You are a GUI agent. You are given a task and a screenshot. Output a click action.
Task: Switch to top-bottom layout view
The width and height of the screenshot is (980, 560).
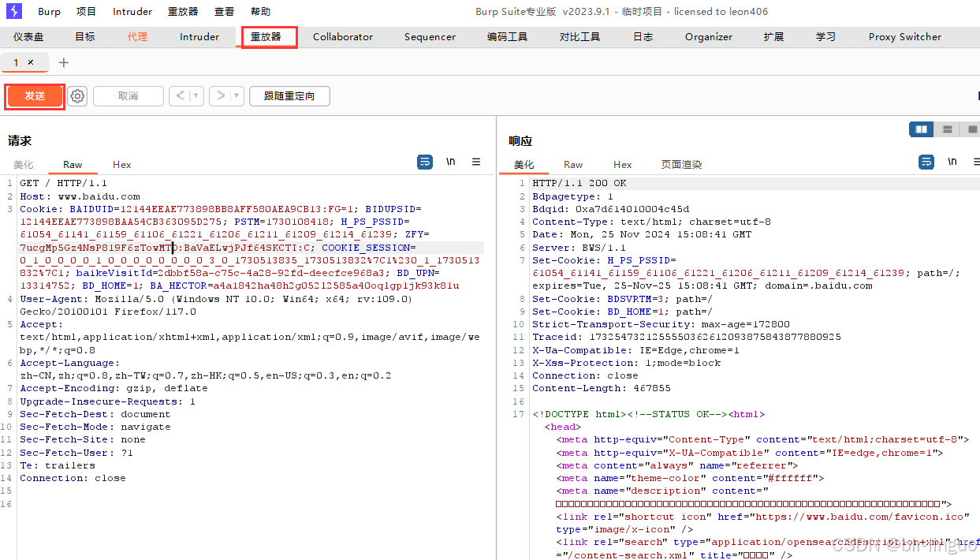coord(947,129)
